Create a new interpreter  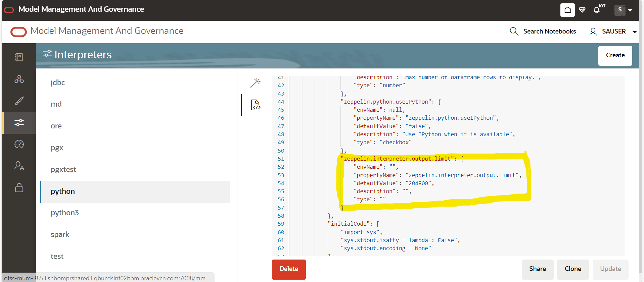[x=615, y=55]
